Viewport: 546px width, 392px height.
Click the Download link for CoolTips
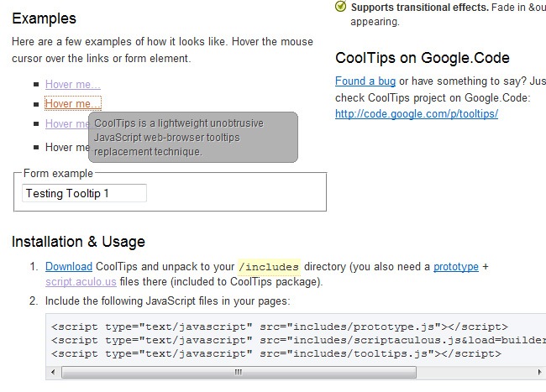(69, 267)
